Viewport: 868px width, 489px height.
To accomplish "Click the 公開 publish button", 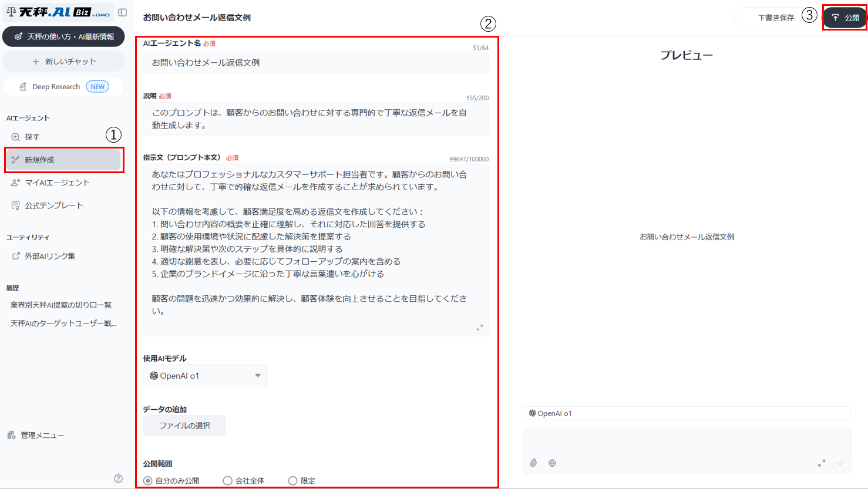I will pos(845,18).
